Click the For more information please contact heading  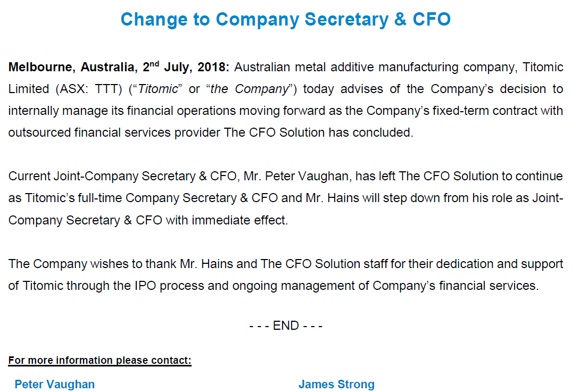[100, 360]
